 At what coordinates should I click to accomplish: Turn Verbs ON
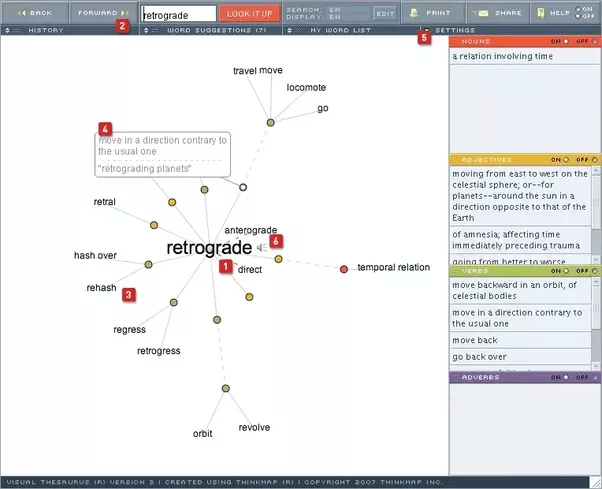(x=566, y=271)
